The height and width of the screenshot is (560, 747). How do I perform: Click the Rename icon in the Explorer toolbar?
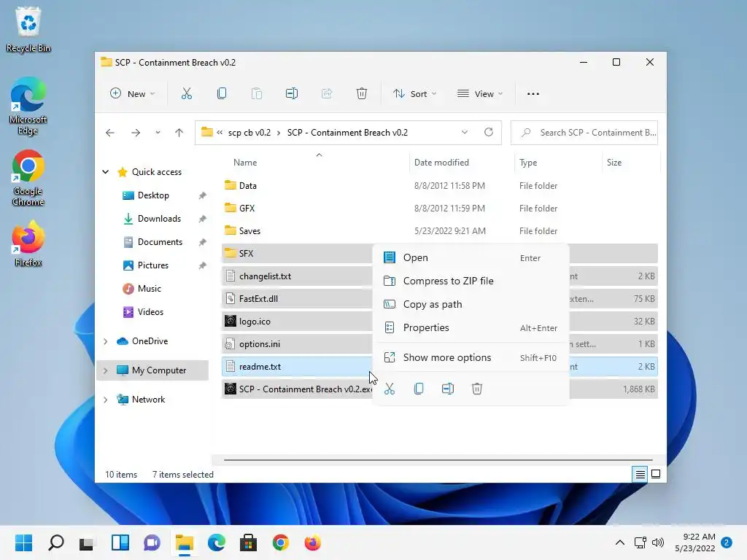click(292, 94)
